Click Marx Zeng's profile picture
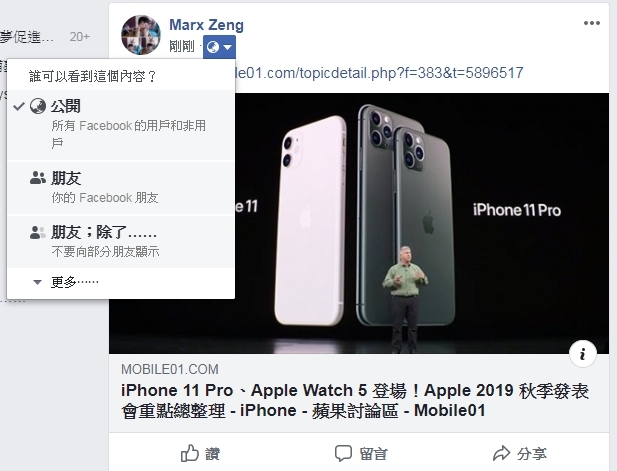 (140, 35)
